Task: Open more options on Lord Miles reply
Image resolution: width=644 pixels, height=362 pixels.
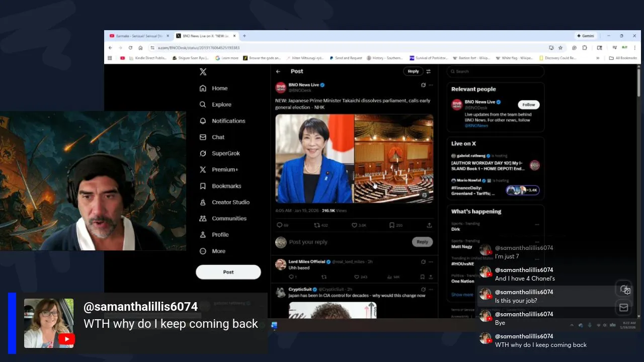Action: click(x=431, y=262)
